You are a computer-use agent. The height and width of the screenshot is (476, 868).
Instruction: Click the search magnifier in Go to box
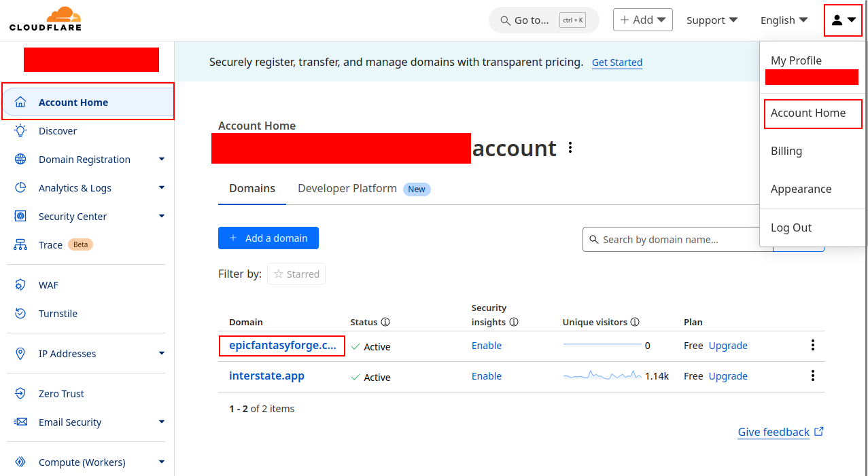click(x=505, y=20)
